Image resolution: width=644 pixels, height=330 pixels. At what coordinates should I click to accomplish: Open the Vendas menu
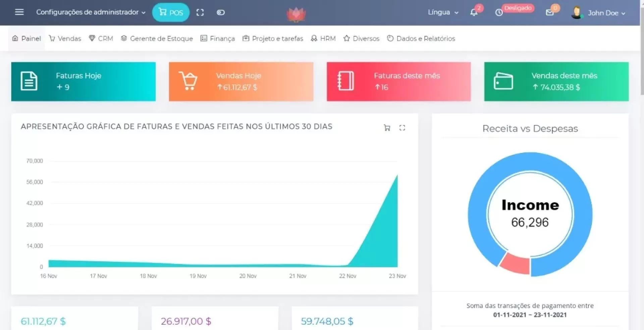(65, 39)
